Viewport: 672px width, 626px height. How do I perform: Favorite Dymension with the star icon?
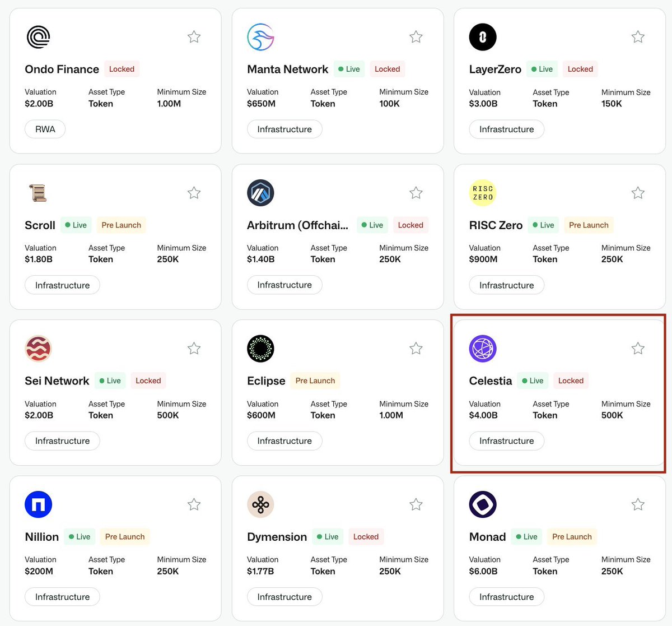pyautogui.click(x=416, y=504)
